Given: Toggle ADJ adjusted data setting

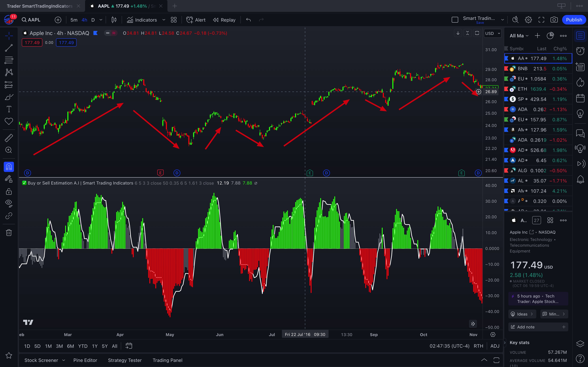Looking at the screenshot, I should 495,346.
